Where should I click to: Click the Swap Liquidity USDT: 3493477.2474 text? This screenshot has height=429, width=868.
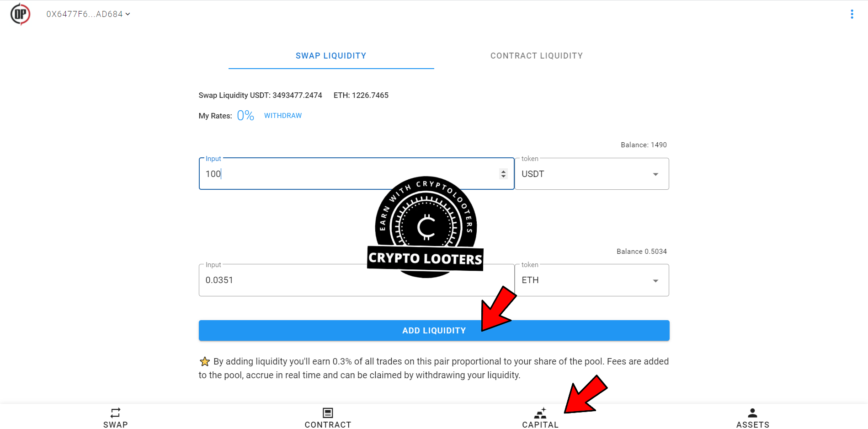coord(260,95)
